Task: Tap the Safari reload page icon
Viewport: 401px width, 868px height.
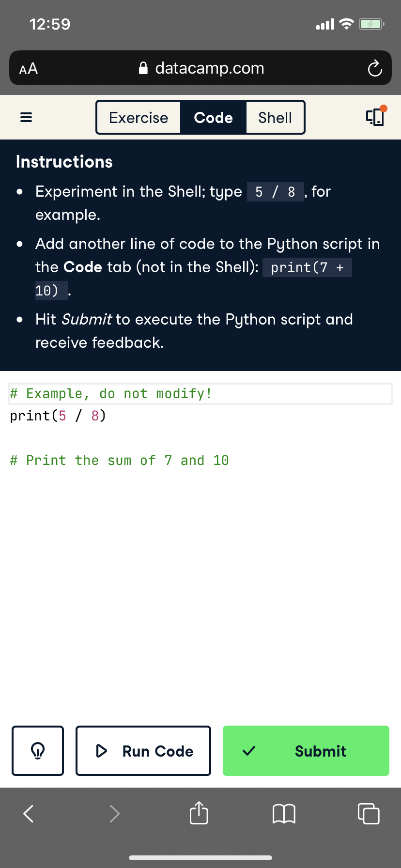Action: pos(375,68)
